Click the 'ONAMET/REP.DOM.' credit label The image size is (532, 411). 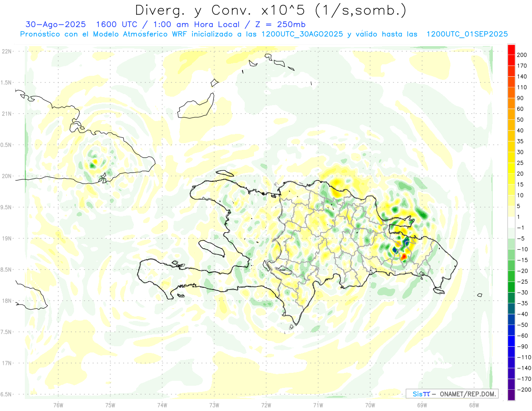467,394
